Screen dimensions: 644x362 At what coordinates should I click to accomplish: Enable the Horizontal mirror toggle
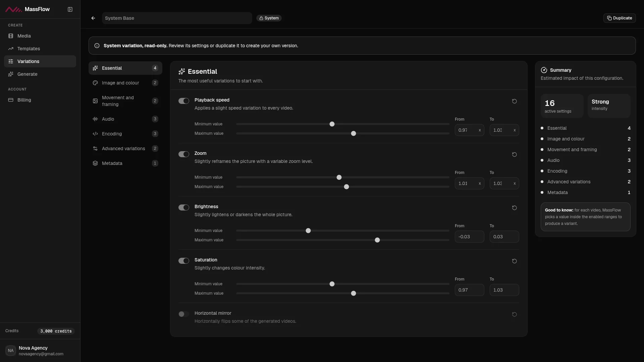point(184,314)
